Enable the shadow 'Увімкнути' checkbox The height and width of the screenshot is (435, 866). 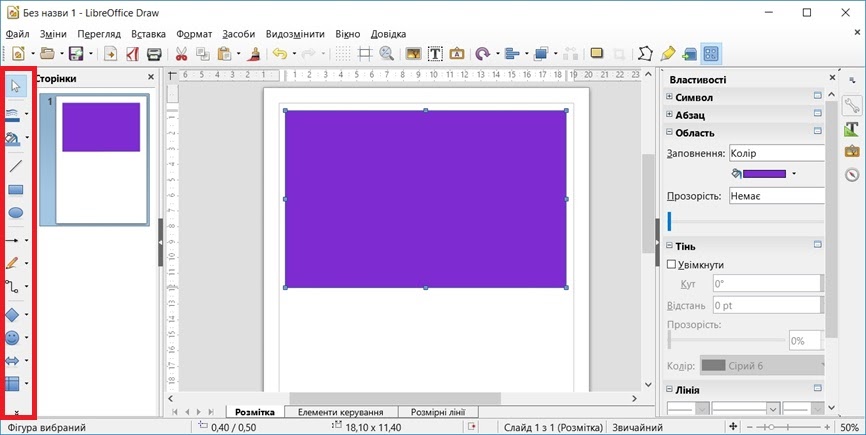pyautogui.click(x=672, y=265)
